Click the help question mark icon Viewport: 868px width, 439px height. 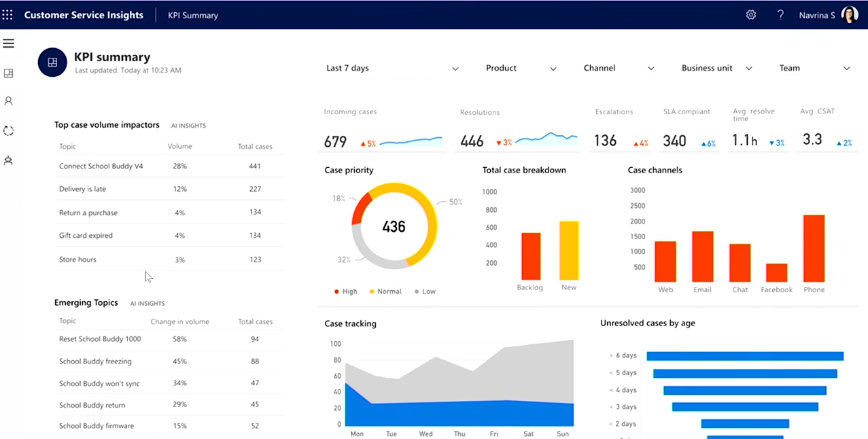point(780,14)
